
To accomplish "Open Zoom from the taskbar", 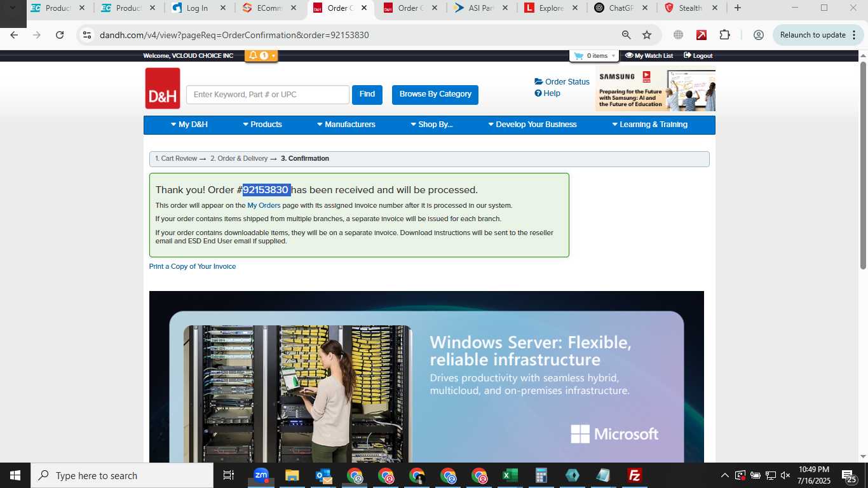I will click(x=261, y=475).
